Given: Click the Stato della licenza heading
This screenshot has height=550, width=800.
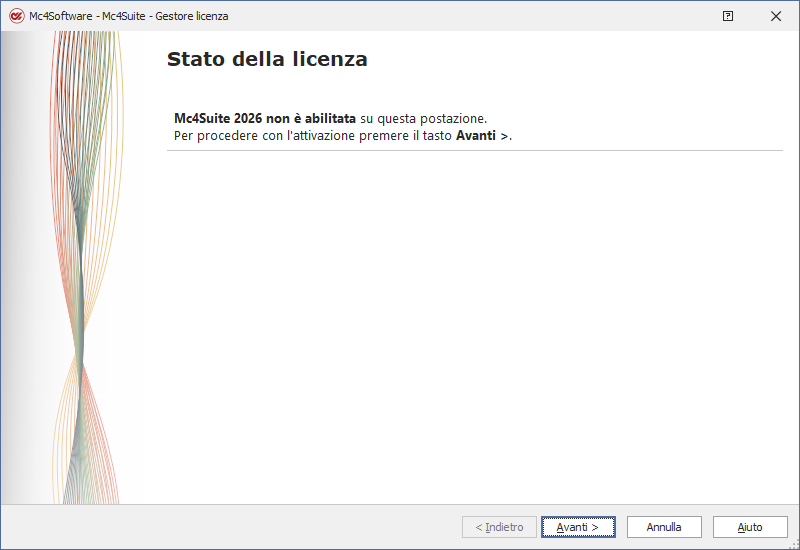Looking at the screenshot, I should 267,60.
